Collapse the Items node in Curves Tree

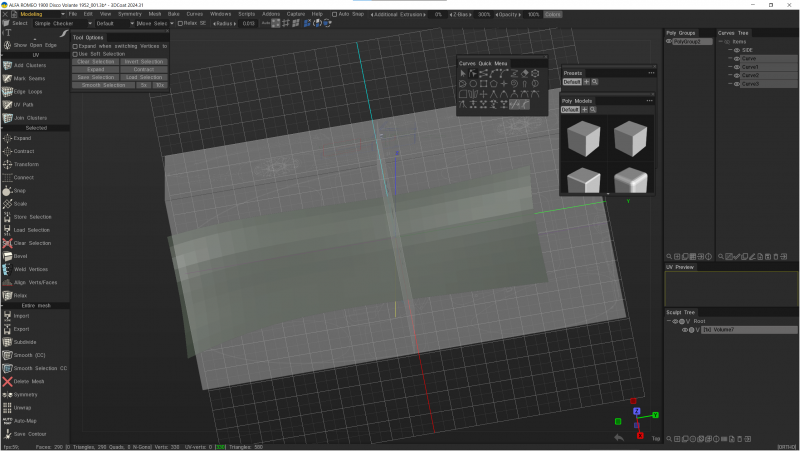(x=722, y=41)
